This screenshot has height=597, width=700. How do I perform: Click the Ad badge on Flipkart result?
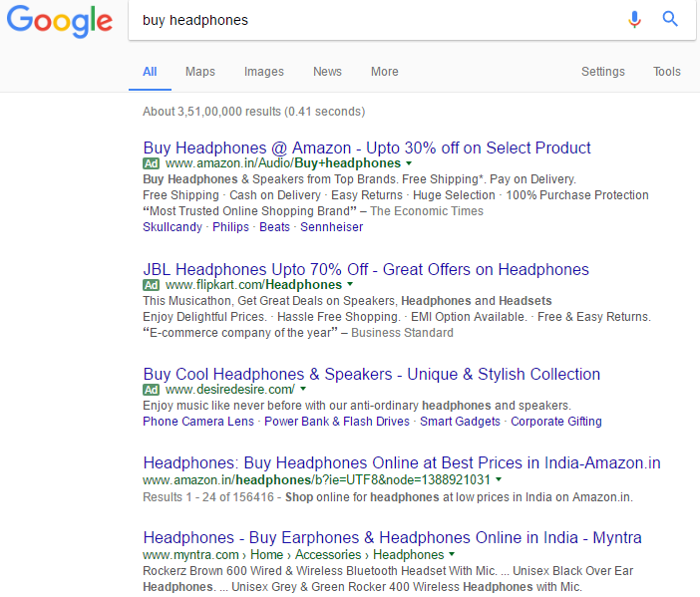(151, 285)
